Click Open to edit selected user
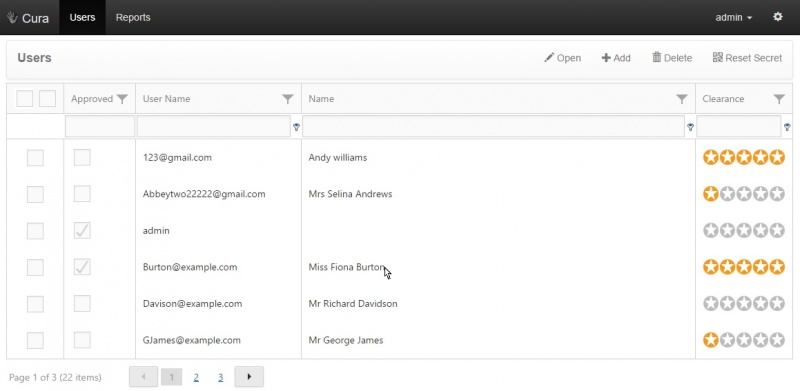 point(562,58)
